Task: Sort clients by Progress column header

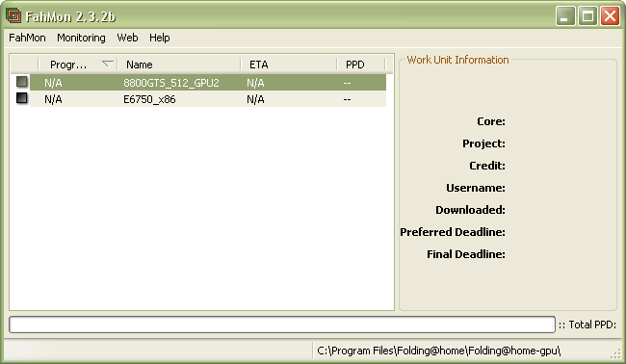Action: point(78,65)
